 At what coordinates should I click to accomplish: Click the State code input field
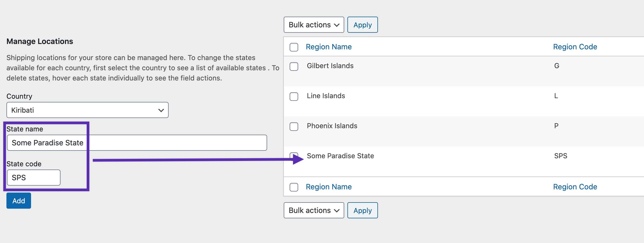[33, 177]
